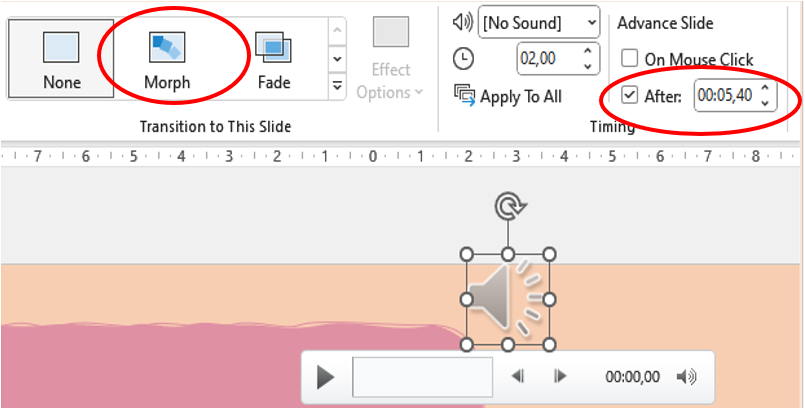Screen dimensions: 805x409
Task: Select the Morph transition
Action: click(167, 60)
